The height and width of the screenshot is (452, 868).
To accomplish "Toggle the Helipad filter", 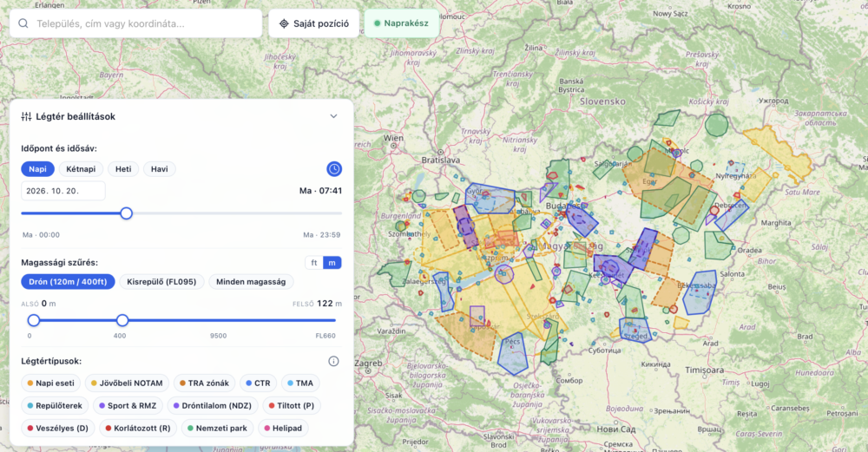I will click(283, 429).
